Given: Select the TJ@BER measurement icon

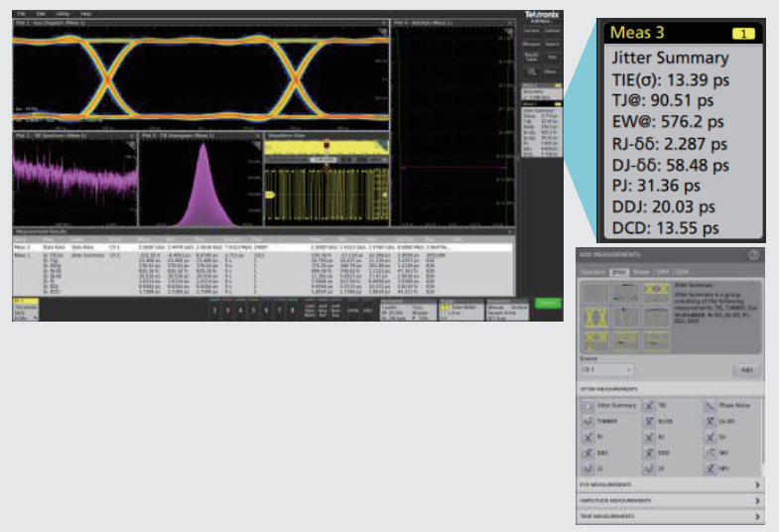Looking at the screenshot, I should 589,421.
